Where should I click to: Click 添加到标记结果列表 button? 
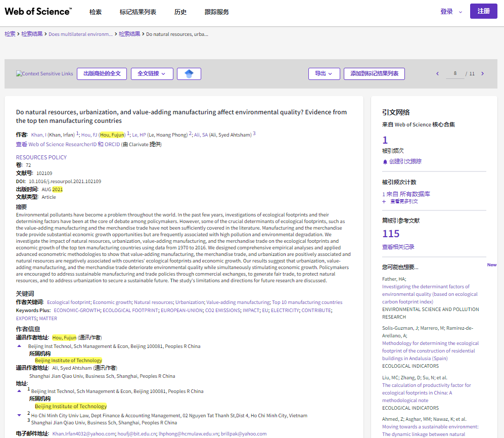coord(374,74)
